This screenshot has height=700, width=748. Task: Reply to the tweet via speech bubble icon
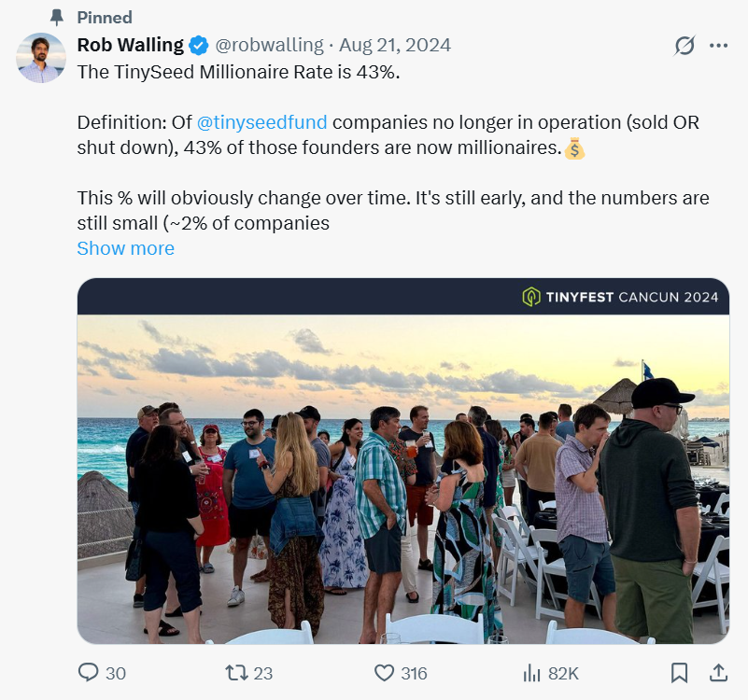tap(89, 672)
